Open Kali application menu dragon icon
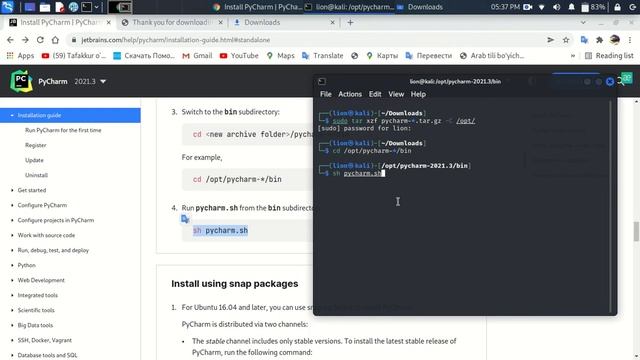 [x=8, y=7]
